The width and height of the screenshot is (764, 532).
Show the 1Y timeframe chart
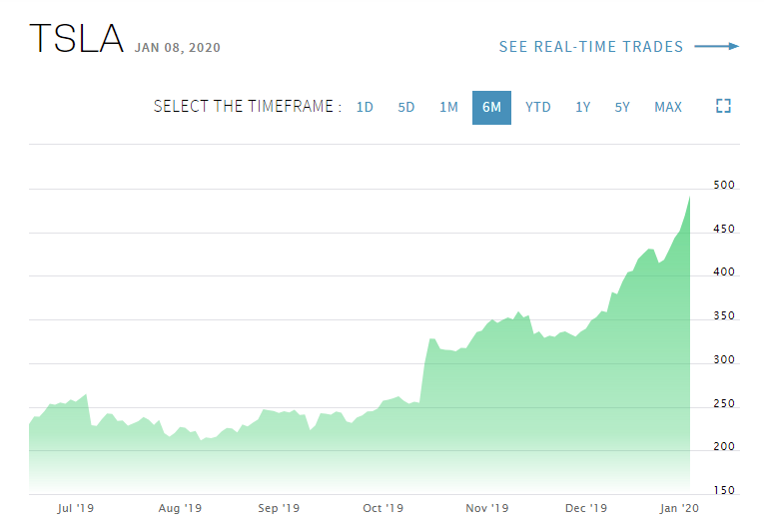coord(583,107)
